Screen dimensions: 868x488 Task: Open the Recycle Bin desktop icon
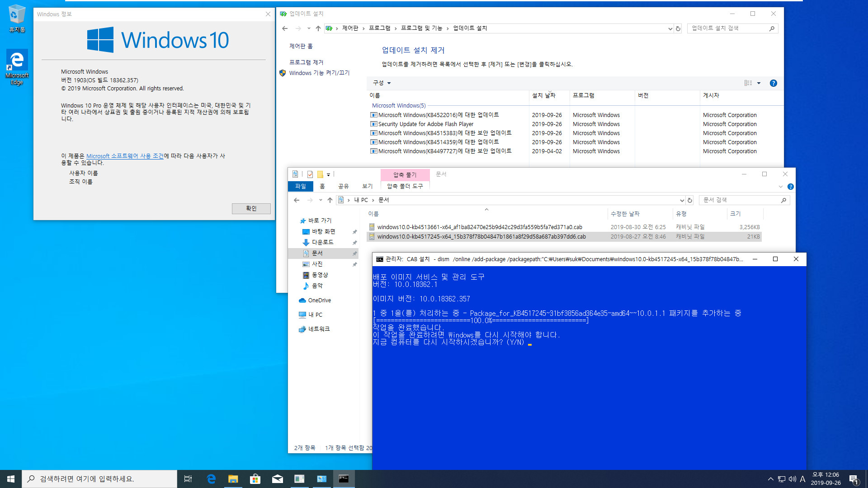click(17, 19)
